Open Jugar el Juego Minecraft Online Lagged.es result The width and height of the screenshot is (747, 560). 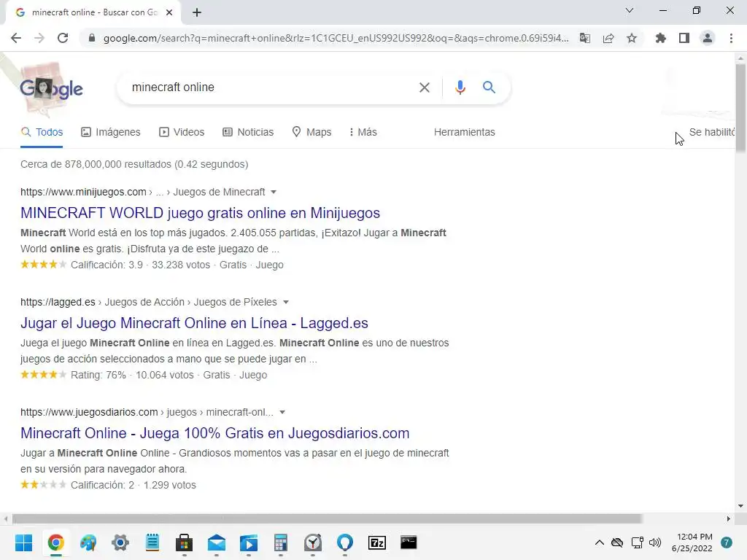click(x=194, y=323)
